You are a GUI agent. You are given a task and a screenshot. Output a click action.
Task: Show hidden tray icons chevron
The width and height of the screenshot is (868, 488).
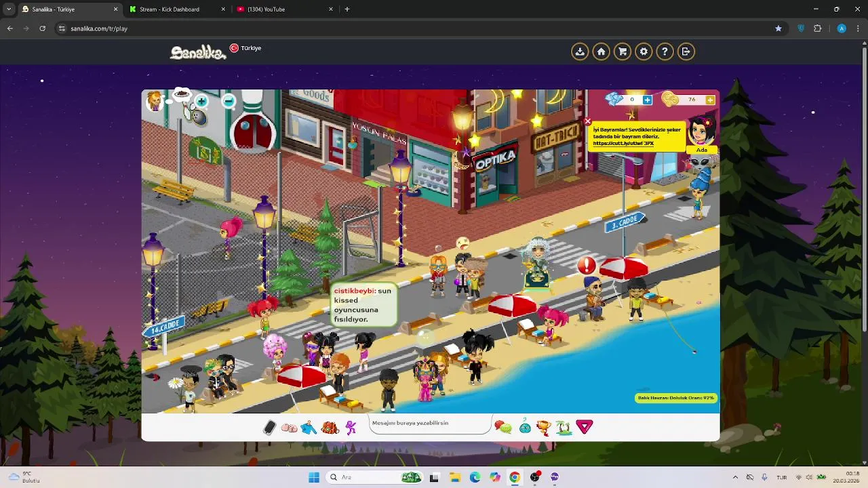[x=735, y=477]
